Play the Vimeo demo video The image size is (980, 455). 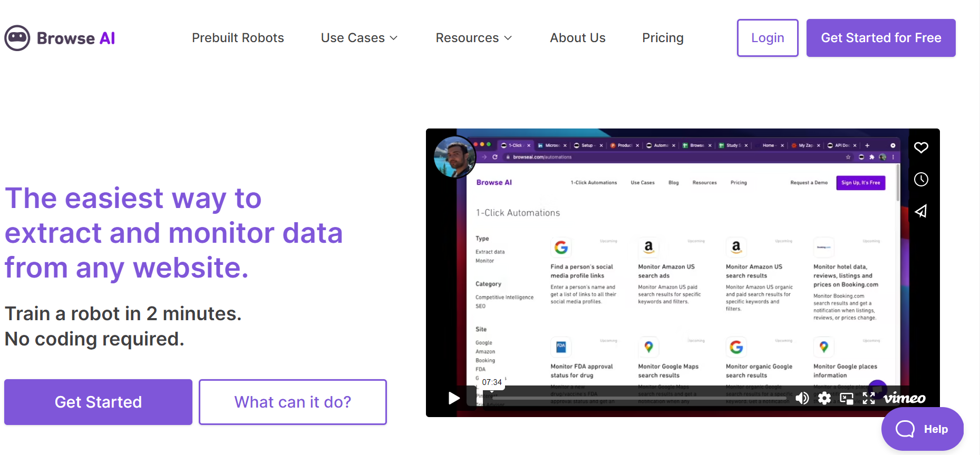point(454,398)
